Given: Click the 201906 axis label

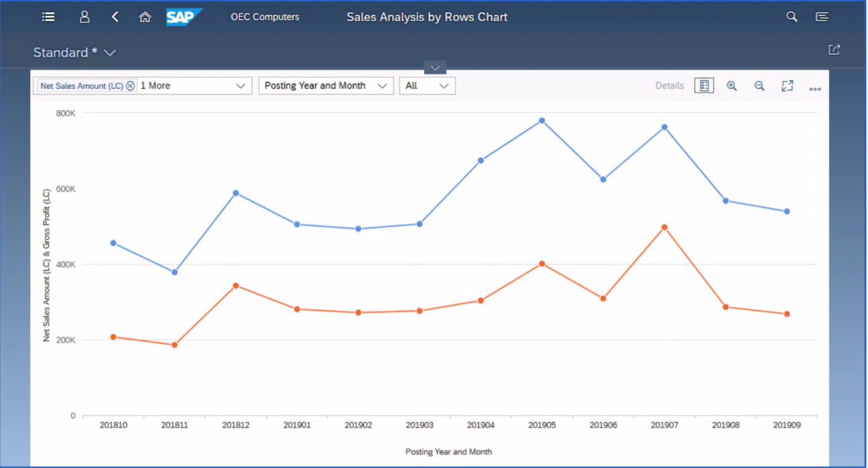Looking at the screenshot, I should [x=603, y=425].
